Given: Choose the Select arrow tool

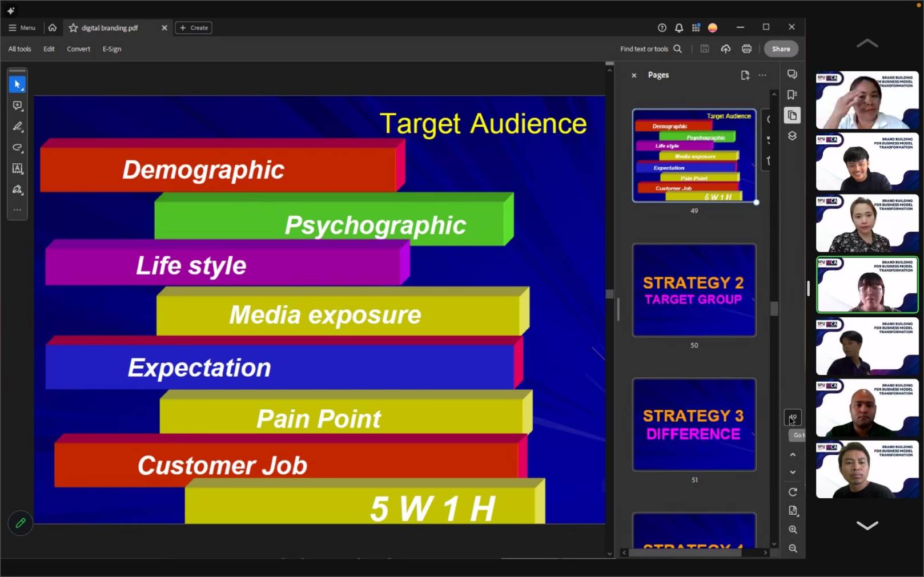Looking at the screenshot, I should (x=17, y=84).
